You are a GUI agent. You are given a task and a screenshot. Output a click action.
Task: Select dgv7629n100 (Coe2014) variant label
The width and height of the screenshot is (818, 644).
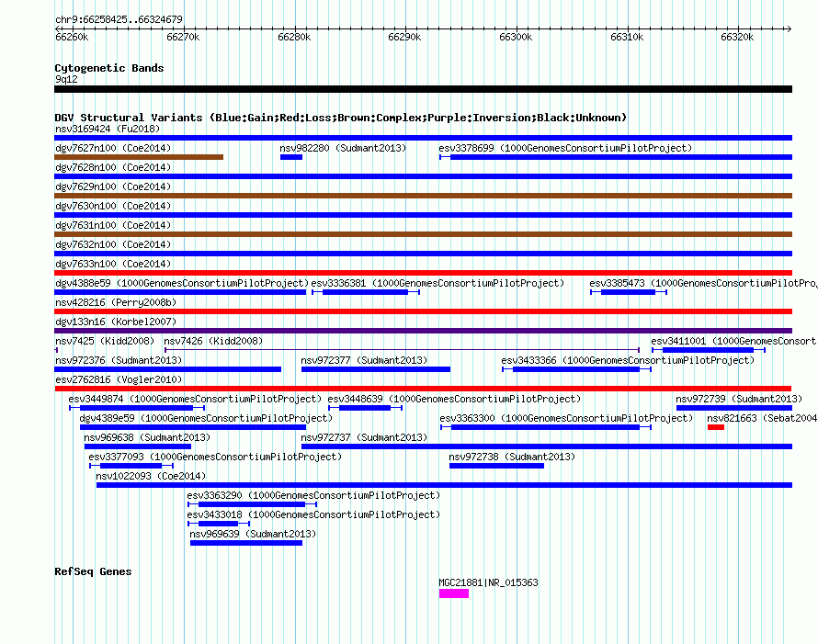pos(113,186)
